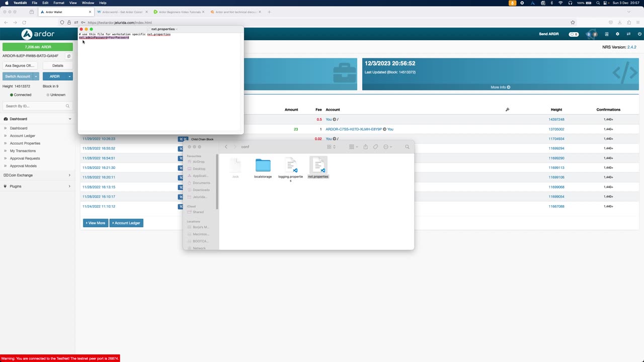Select AirDrop in Finder sidebar

coord(199,162)
